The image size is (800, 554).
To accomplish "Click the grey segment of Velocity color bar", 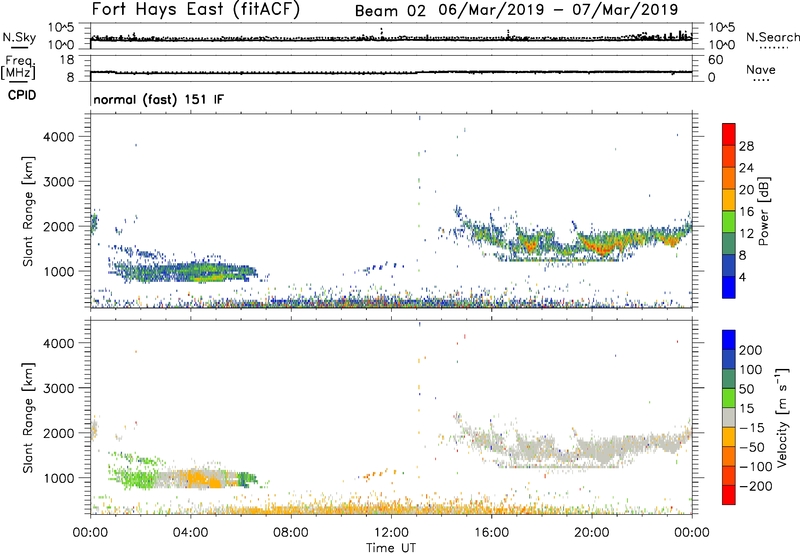I will [729, 417].
